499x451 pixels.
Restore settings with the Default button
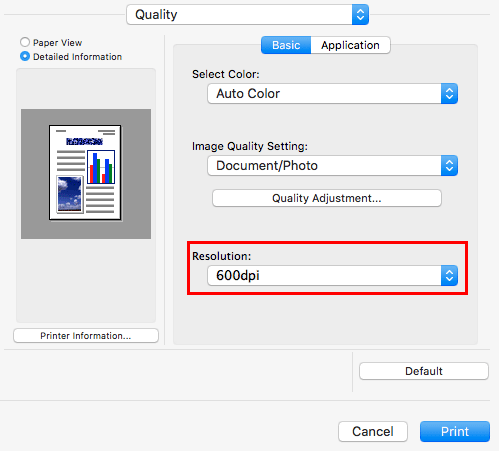click(424, 371)
